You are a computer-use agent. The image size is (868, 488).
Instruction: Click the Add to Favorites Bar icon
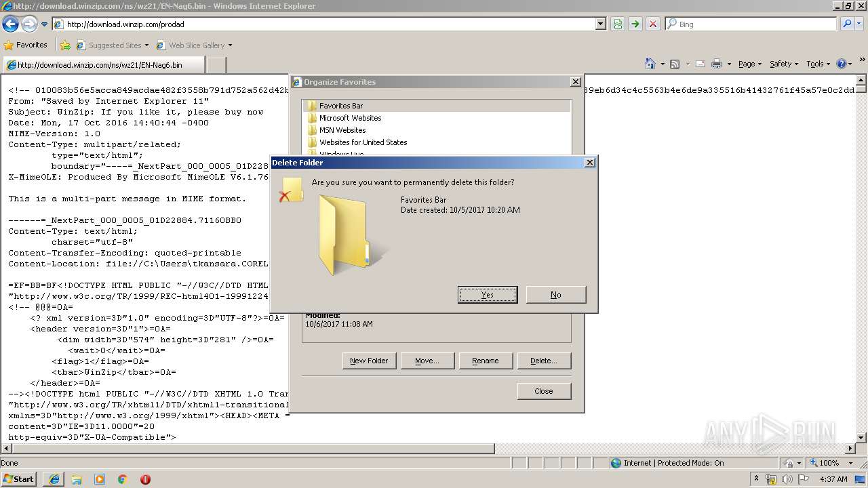pyautogui.click(x=65, y=45)
